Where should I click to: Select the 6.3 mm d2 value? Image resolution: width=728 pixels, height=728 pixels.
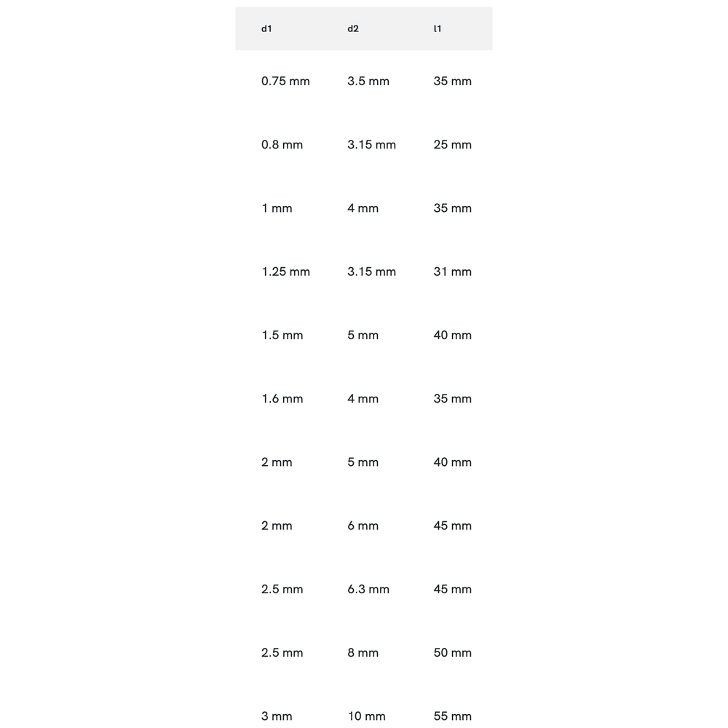click(368, 589)
